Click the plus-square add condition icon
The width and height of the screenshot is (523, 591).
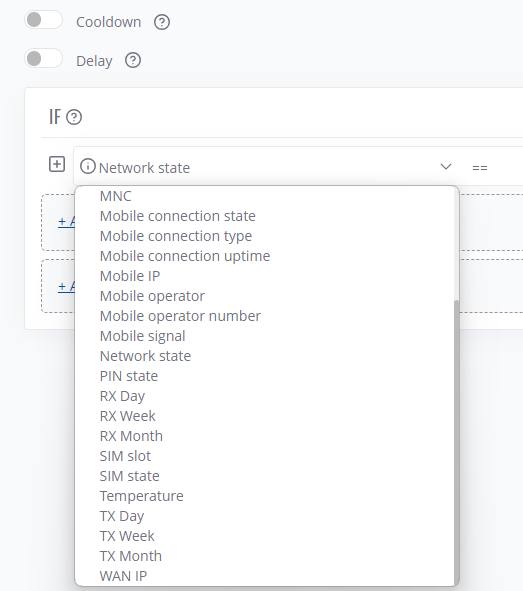click(57, 164)
